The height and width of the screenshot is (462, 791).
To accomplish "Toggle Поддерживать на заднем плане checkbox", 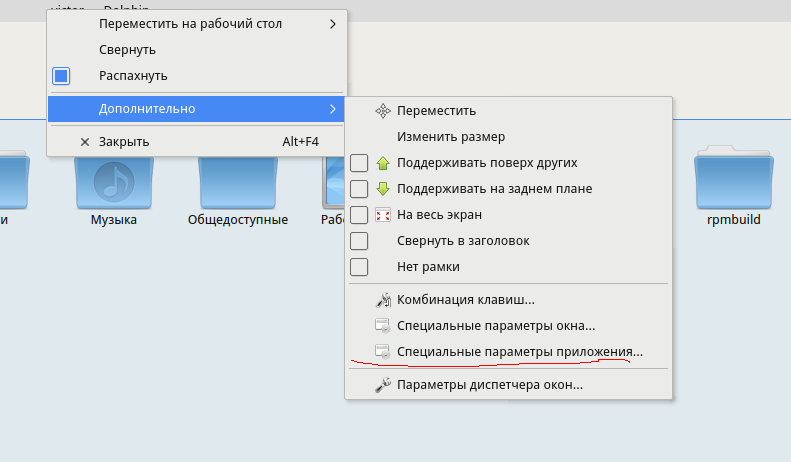I will (x=359, y=189).
